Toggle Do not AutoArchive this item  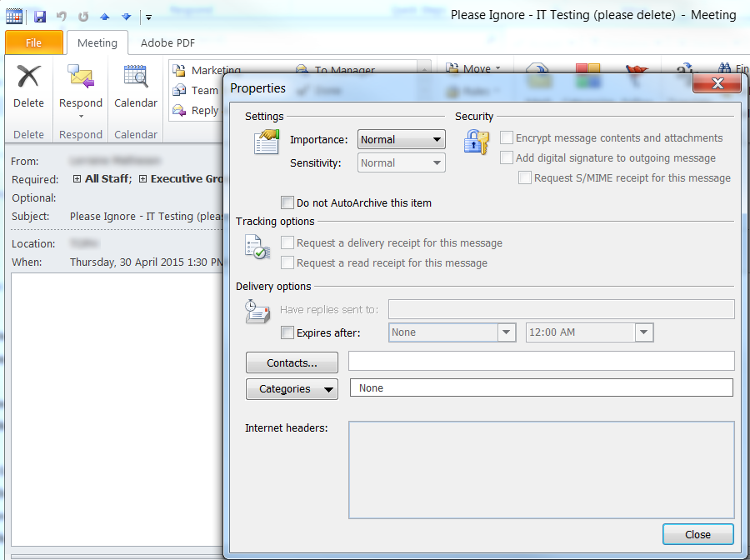click(287, 202)
